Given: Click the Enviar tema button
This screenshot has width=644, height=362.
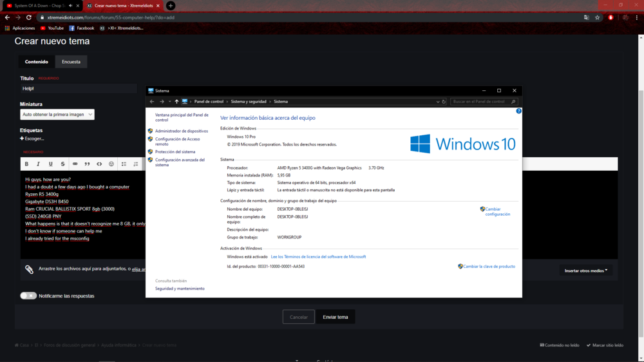Looking at the screenshot, I should (x=335, y=317).
